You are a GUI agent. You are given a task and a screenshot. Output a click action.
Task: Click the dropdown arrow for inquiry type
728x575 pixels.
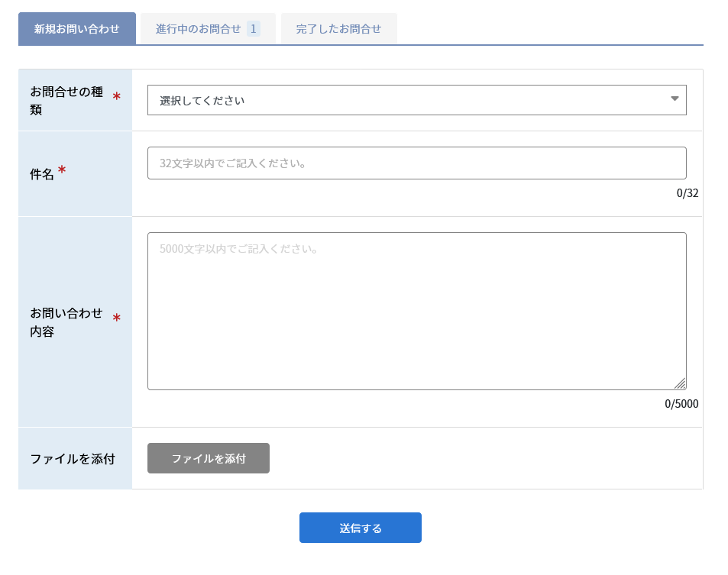pos(675,99)
